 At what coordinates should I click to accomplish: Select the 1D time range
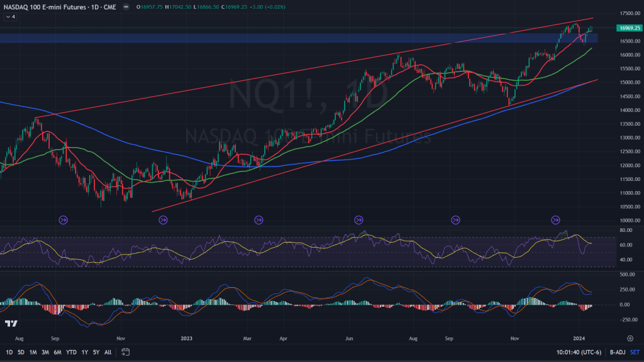click(9, 352)
